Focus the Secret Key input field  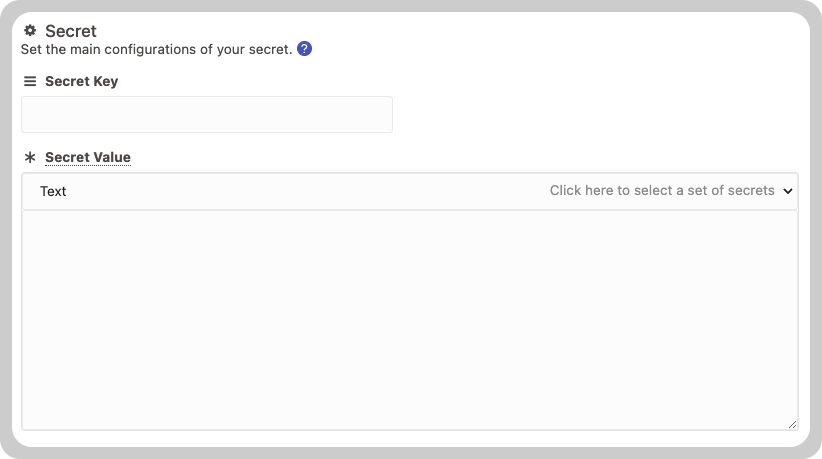pyautogui.click(x=207, y=114)
